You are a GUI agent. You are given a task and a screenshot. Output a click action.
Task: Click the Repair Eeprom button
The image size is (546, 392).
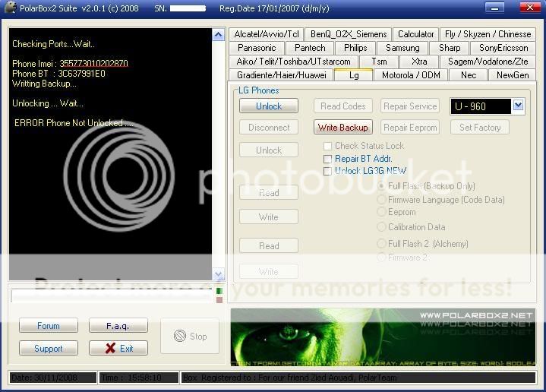[410, 128]
